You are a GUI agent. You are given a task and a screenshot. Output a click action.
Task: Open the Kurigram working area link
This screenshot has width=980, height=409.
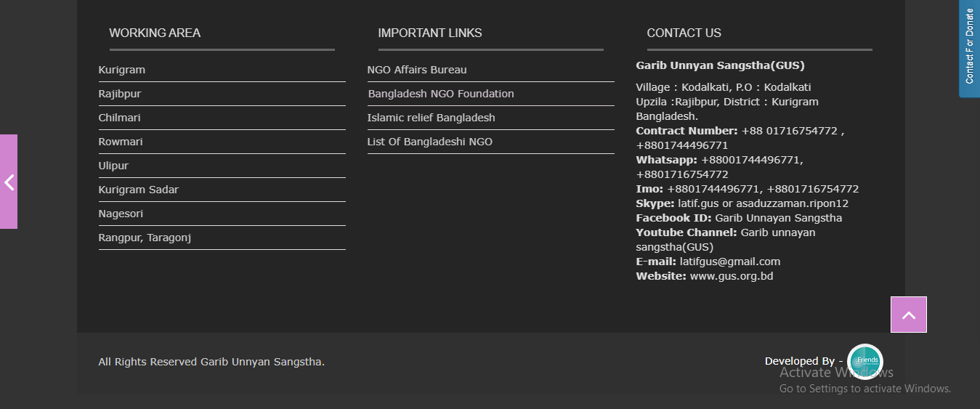pyautogui.click(x=122, y=70)
